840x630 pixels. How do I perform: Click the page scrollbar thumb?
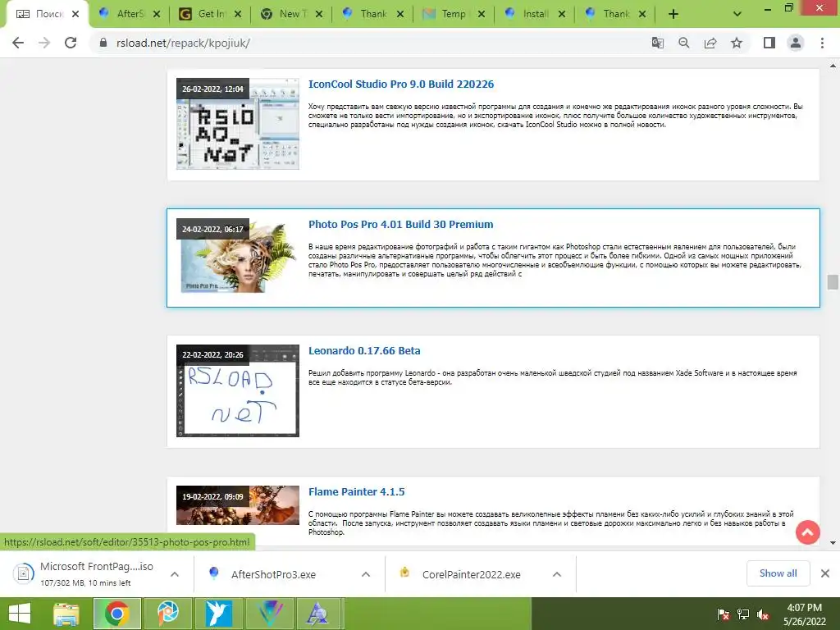(x=833, y=282)
